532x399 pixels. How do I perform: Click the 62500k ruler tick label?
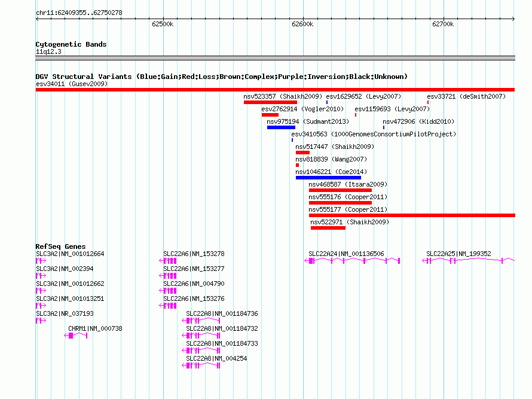pyautogui.click(x=163, y=24)
